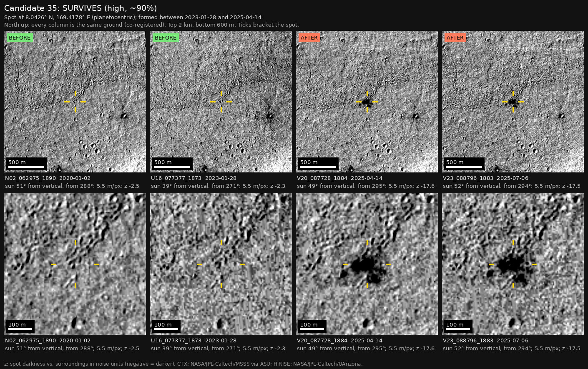The image size is (588, 369).
Task: Select the "Spot at 8.0426° N, 169.4178° E" line
Action: coord(133,17)
